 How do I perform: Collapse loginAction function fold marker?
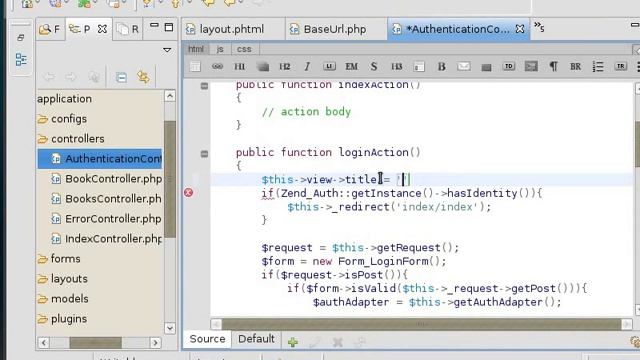coord(204,154)
